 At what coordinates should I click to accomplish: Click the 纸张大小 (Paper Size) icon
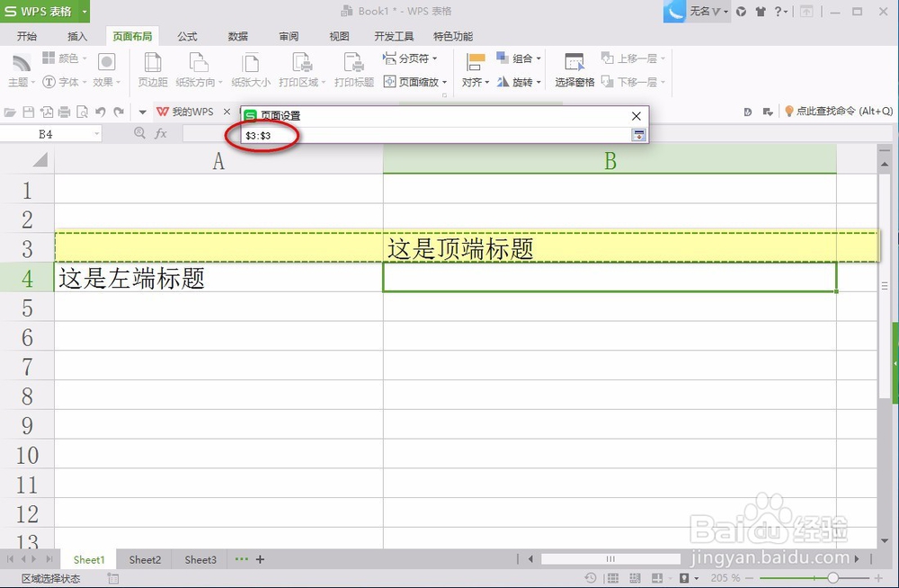pyautogui.click(x=250, y=70)
